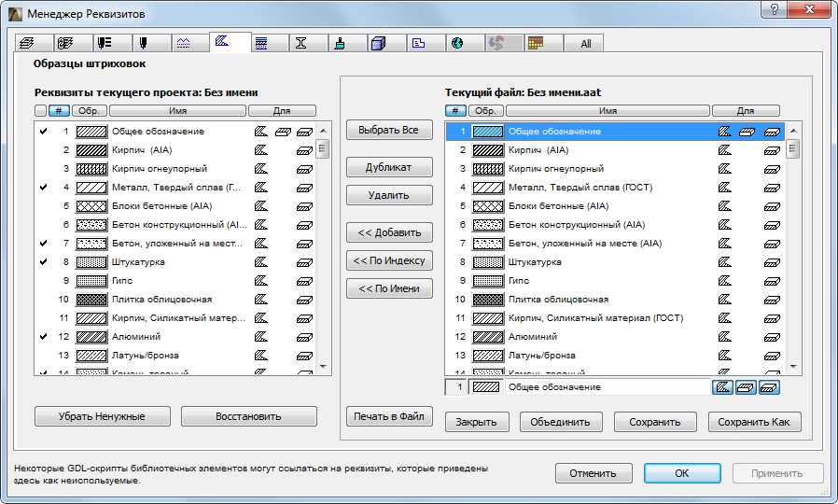Screen dimensions: 838x504
Task: Click project list scrollbar up arrow
Action: 322,130
